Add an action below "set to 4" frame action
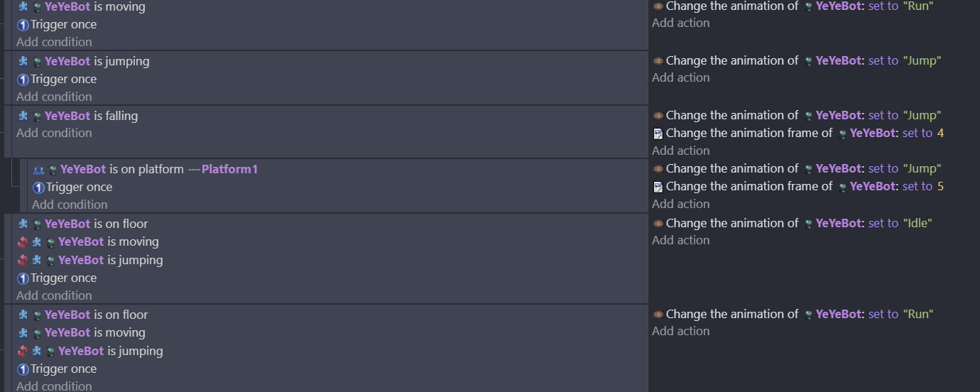Screen dimensions: 980x392 pyautogui.click(x=680, y=151)
